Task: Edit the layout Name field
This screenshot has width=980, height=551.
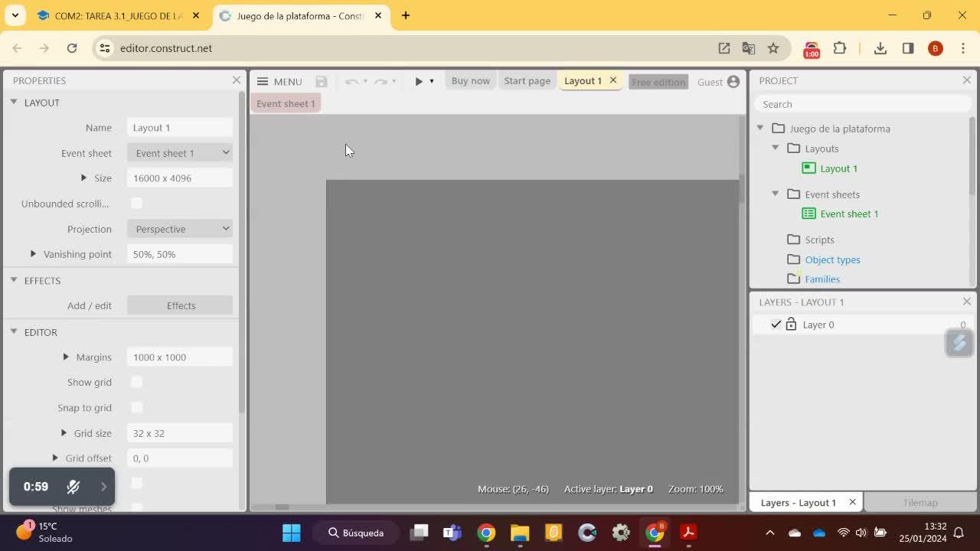Action: tap(180, 128)
